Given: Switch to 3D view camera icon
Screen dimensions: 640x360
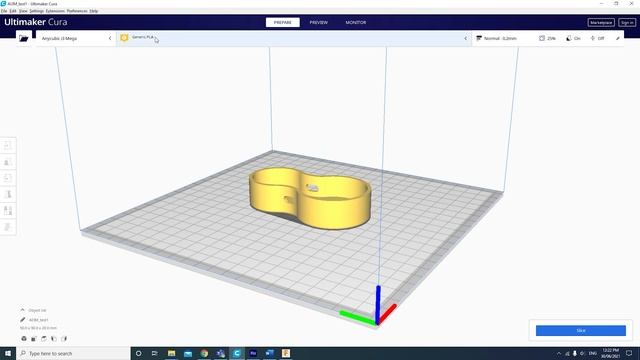Looking at the screenshot, I should coord(24,338).
